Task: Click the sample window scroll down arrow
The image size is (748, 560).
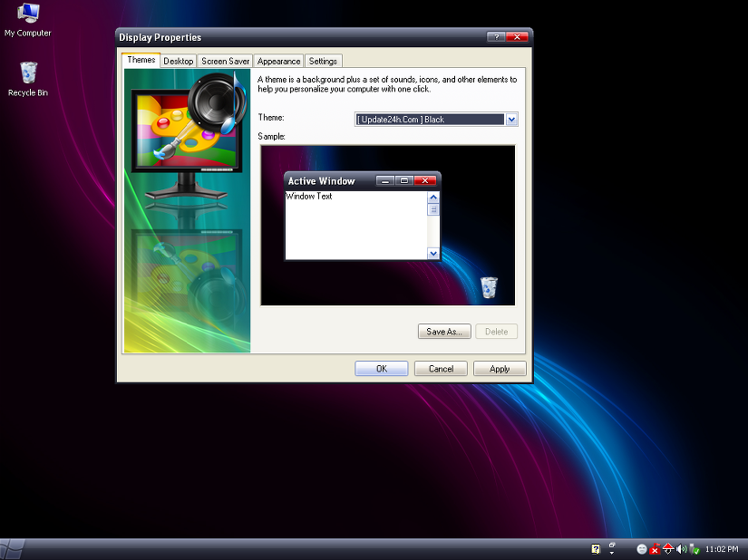Action: [433, 254]
